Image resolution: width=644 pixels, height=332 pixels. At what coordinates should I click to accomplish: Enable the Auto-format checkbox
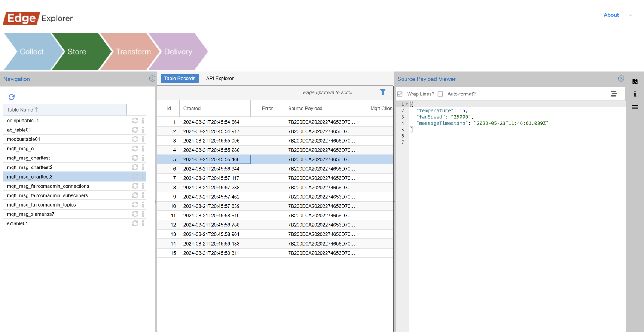coord(440,94)
